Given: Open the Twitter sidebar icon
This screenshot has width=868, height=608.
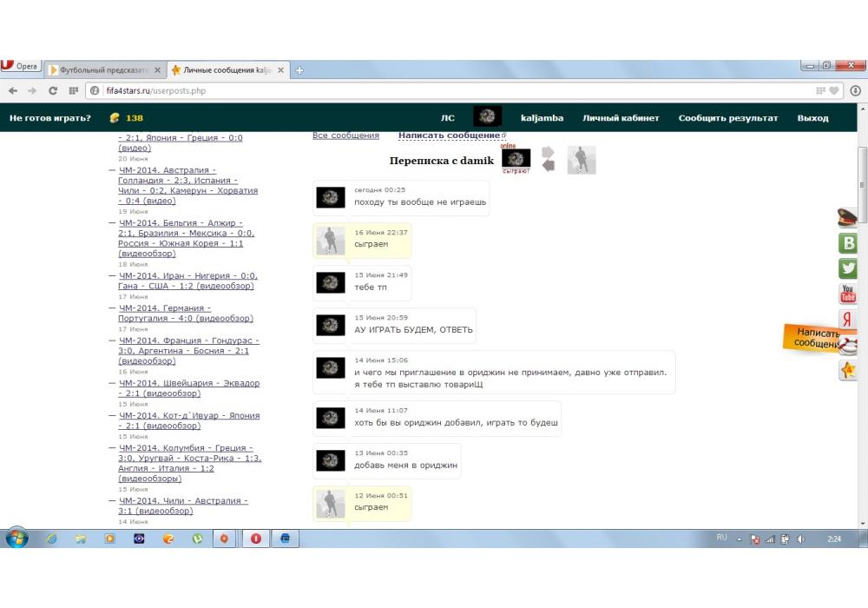Looking at the screenshot, I should (848, 268).
